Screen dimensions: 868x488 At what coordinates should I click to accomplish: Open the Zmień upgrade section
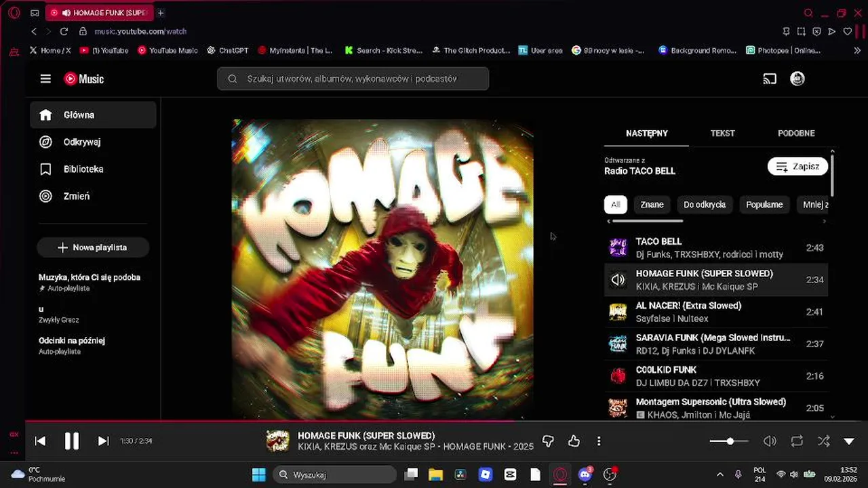point(93,196)
